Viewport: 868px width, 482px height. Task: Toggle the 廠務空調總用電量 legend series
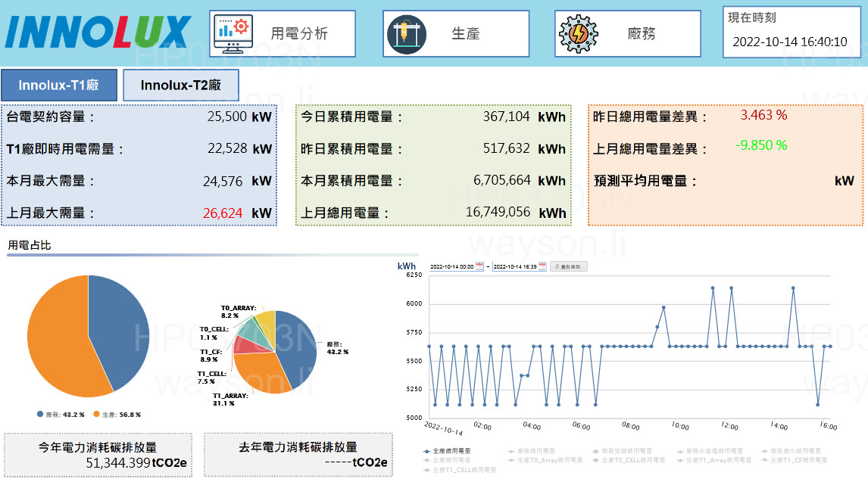coord(622,452)
